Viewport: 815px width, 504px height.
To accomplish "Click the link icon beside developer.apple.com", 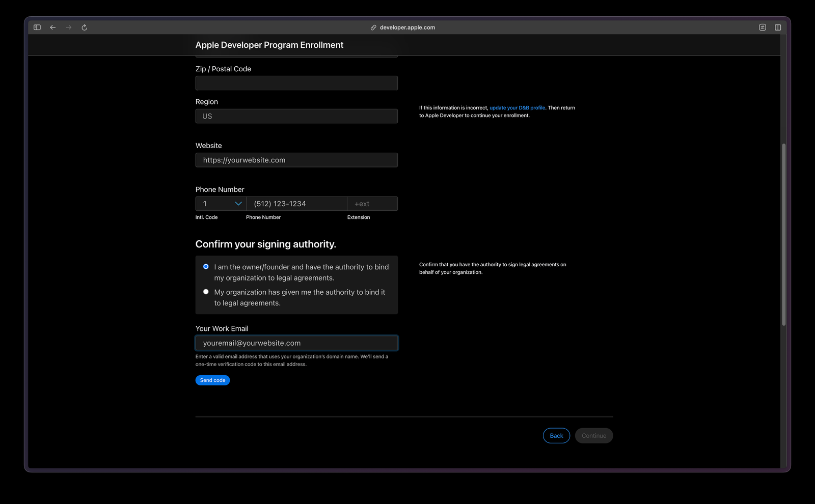I will click(373, 27).
